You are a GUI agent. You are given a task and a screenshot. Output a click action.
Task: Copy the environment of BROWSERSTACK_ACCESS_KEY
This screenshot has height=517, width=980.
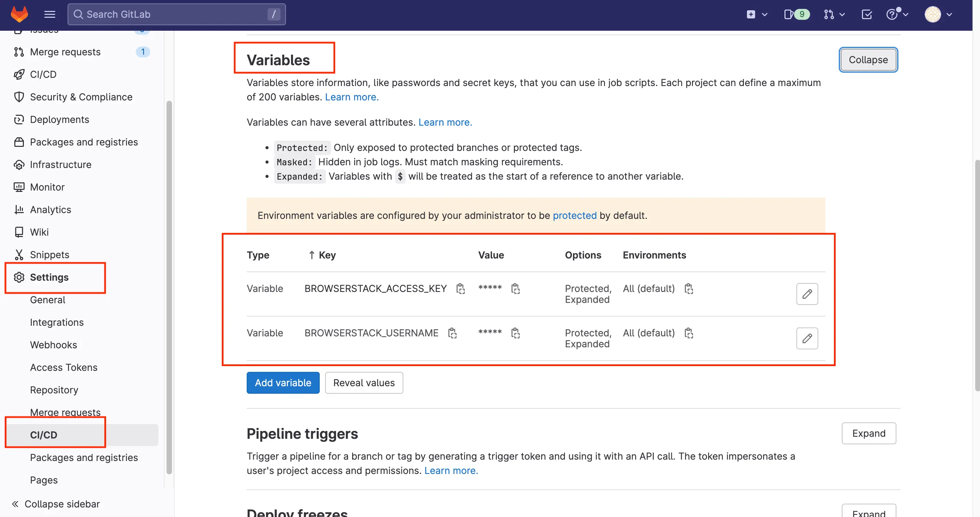[689, 289]
